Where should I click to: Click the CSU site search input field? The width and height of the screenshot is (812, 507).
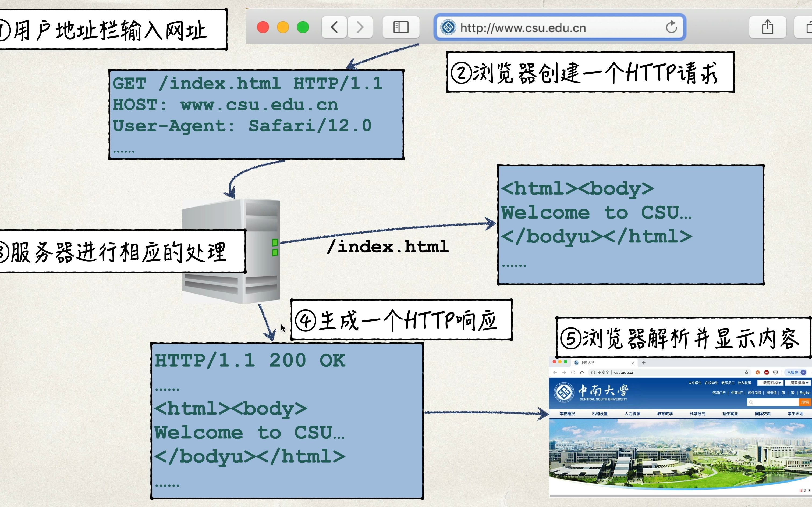[x=773, y=402]
